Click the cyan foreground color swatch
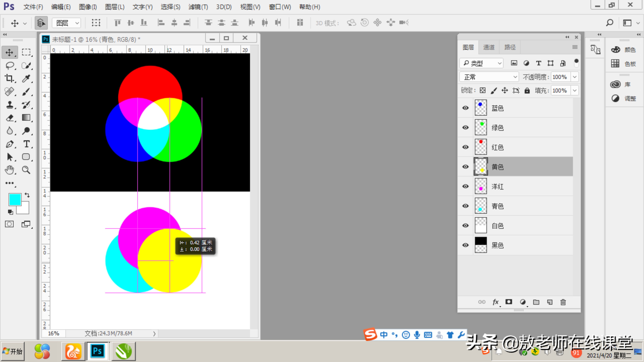644x362 pixels. point(15,199)
